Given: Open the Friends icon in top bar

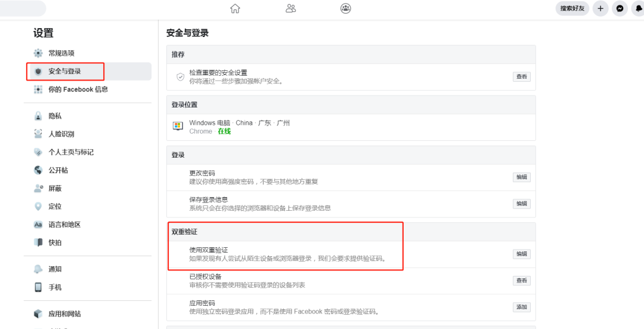Looking at the screenshot, I should (291, 8).
